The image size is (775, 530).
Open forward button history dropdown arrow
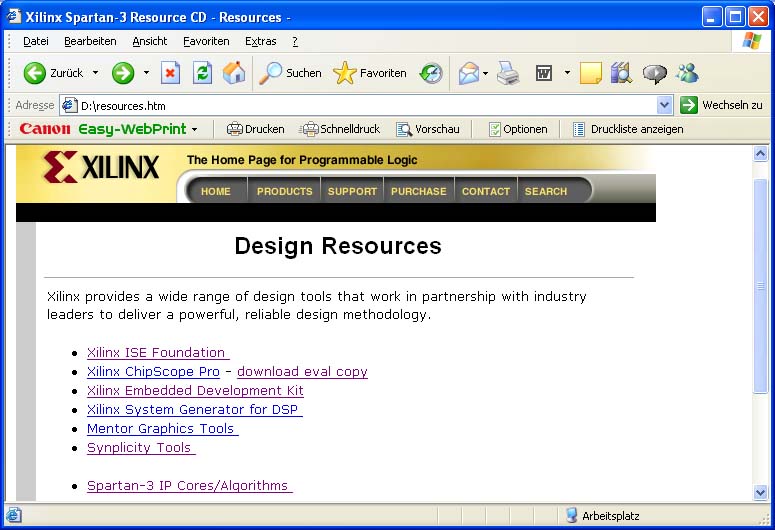click(146, 73)
